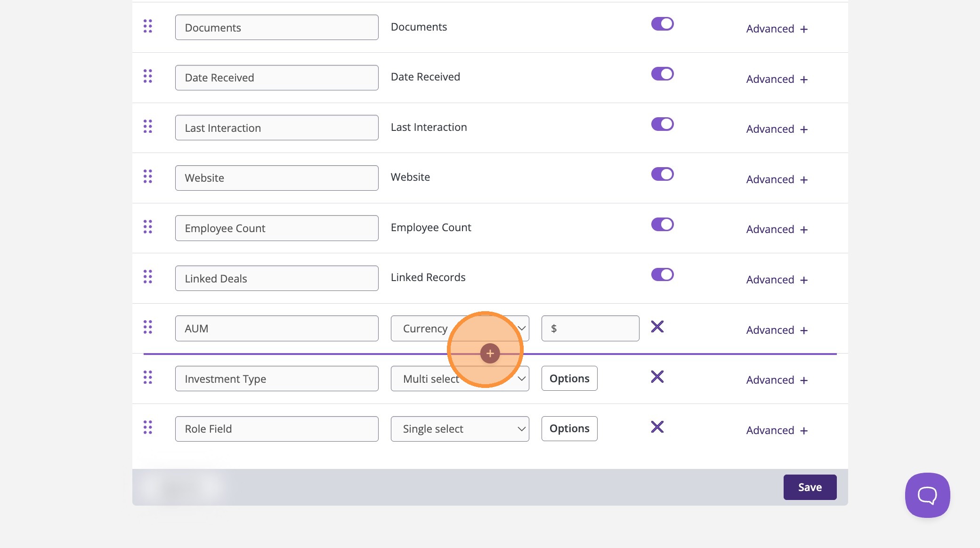
Task: Click Options button for Investment Type
Action: point(569,379)
